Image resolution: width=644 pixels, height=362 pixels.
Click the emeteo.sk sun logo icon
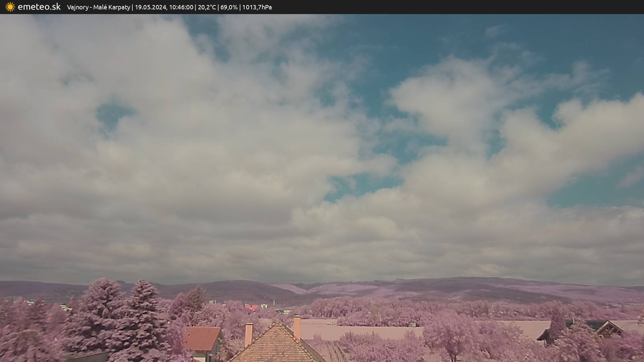(x=10, y=7)
